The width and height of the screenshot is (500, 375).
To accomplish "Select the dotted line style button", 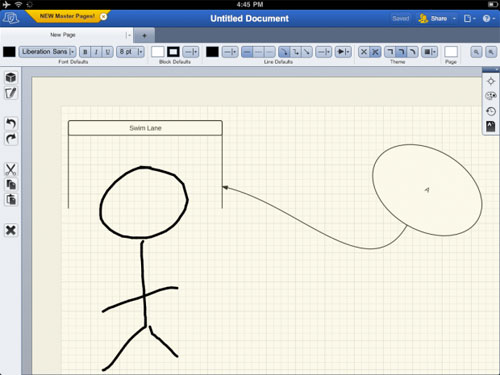I will point(270,52).
